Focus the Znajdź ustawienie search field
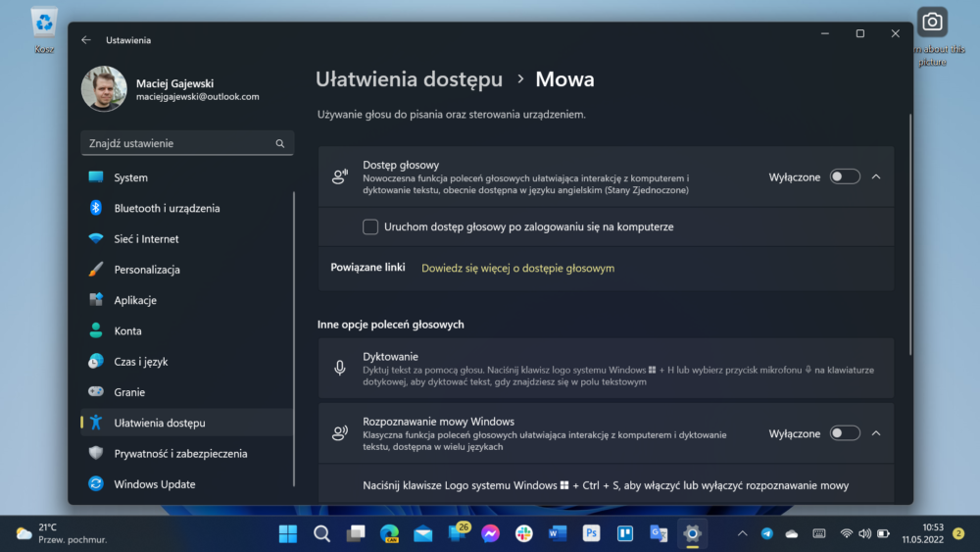Viewport: 980px width, 552px height. (187, 143)
